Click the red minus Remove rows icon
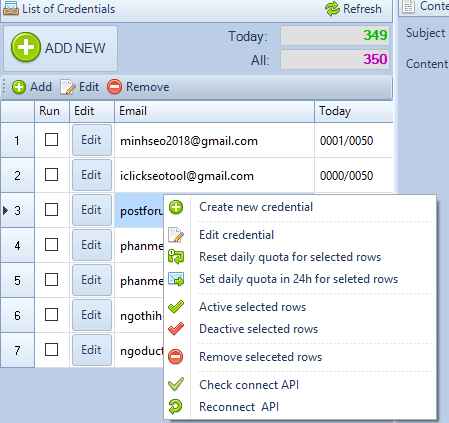Viewport: 449px width, 423px height. [x=176, y=357]
